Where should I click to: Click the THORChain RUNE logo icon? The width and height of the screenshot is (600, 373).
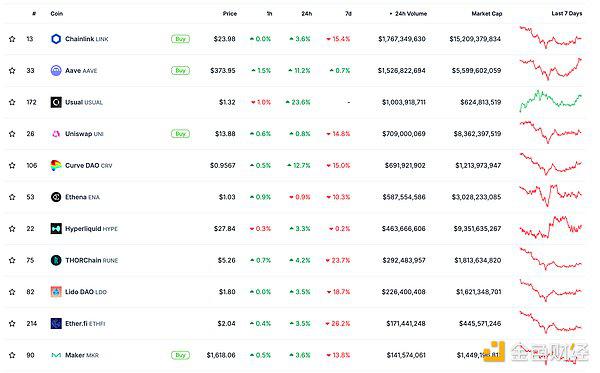click(56, 260)
